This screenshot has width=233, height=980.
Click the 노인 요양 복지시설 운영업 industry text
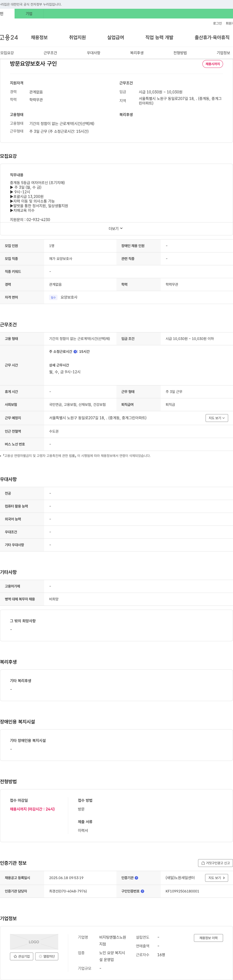click(112, 956)
